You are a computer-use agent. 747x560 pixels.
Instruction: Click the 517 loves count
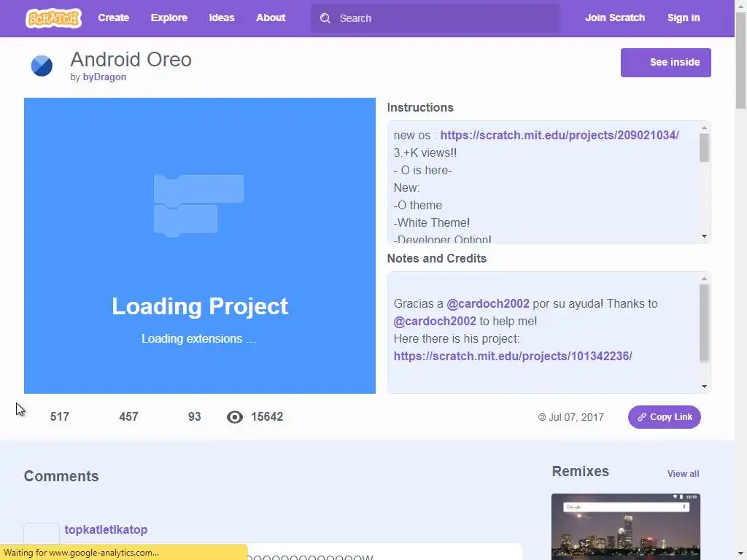coord(60,416)
